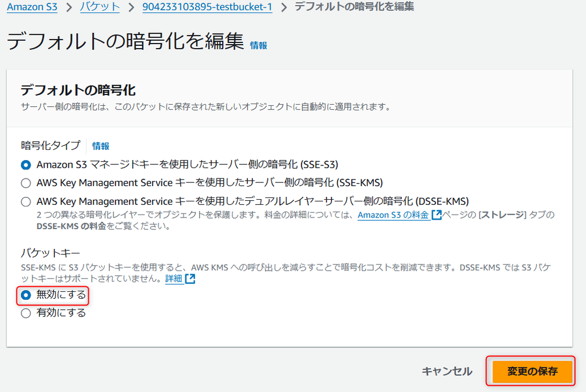Click 情報 link next to 暗号化タイプ

[x=101, y=146]
